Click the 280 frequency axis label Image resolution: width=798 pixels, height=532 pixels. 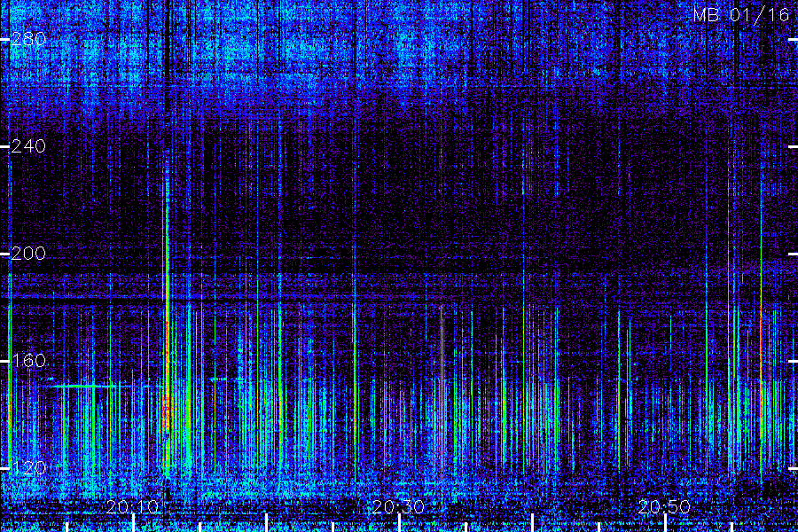[28, 39]
